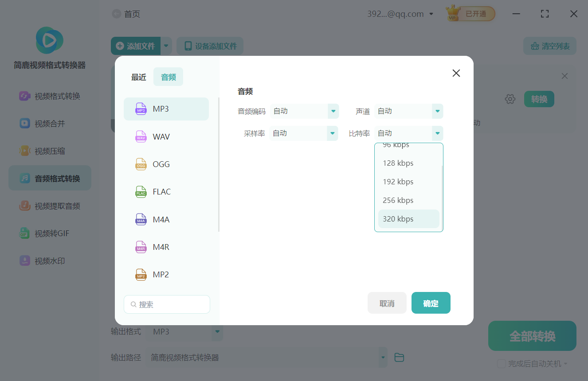Open the settings gear for the file
Screen dimensions: 588x381
click(510, 99)
